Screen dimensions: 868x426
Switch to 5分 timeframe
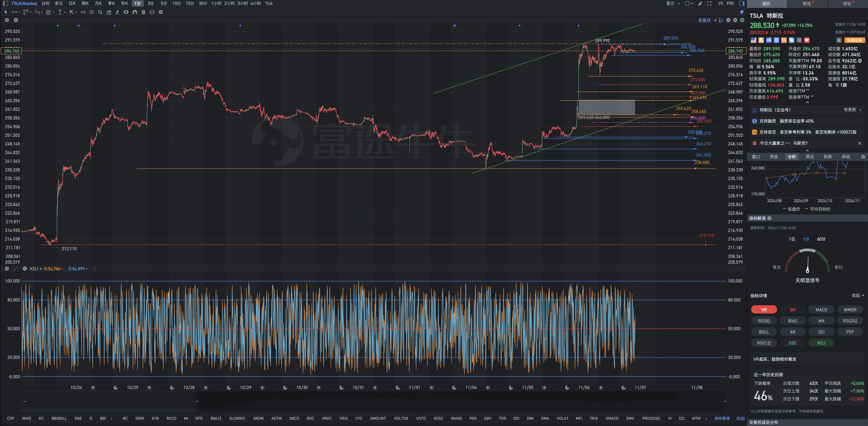coord(164,3)
